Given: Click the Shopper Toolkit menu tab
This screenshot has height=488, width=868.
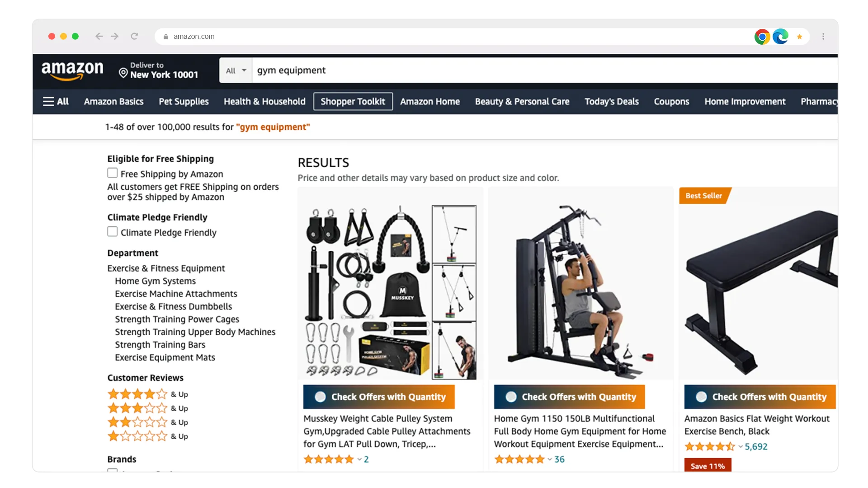Looking at the screenshot, I should tap(352, 101).
